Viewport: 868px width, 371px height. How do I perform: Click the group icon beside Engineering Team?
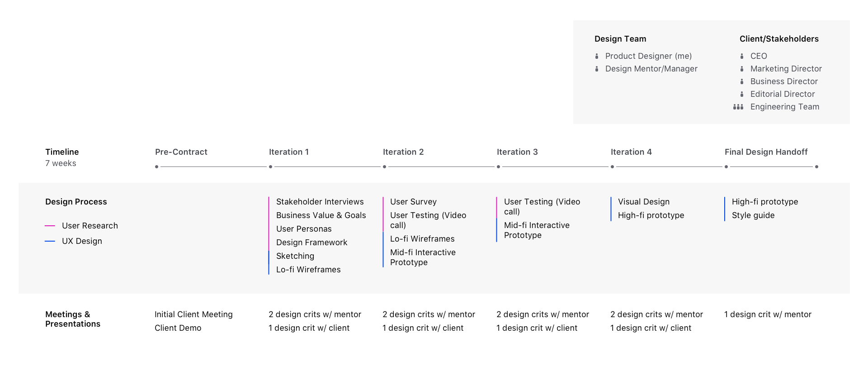click(x=738, y=107)
